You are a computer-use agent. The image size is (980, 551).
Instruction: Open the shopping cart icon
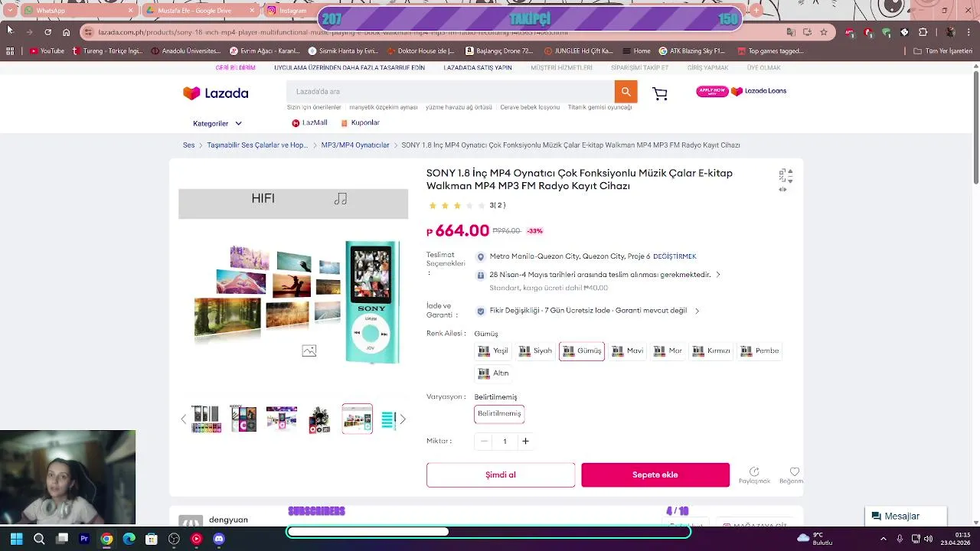coord(660,93)
